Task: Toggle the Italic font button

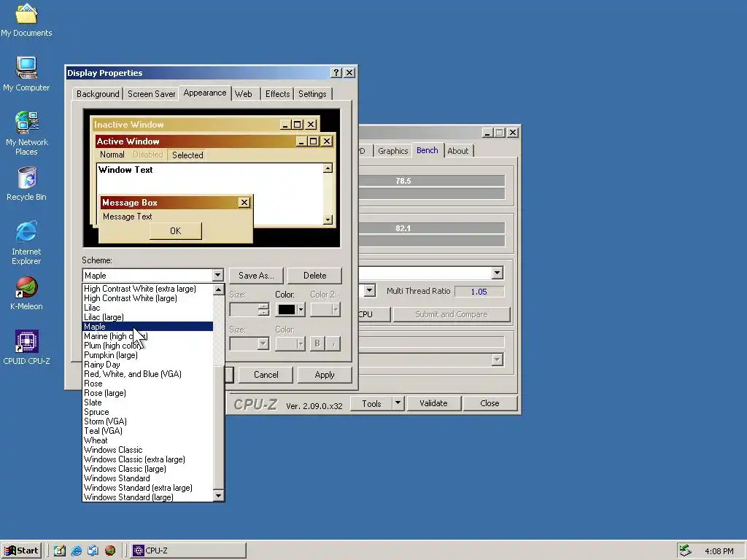Action: point(333,344)
